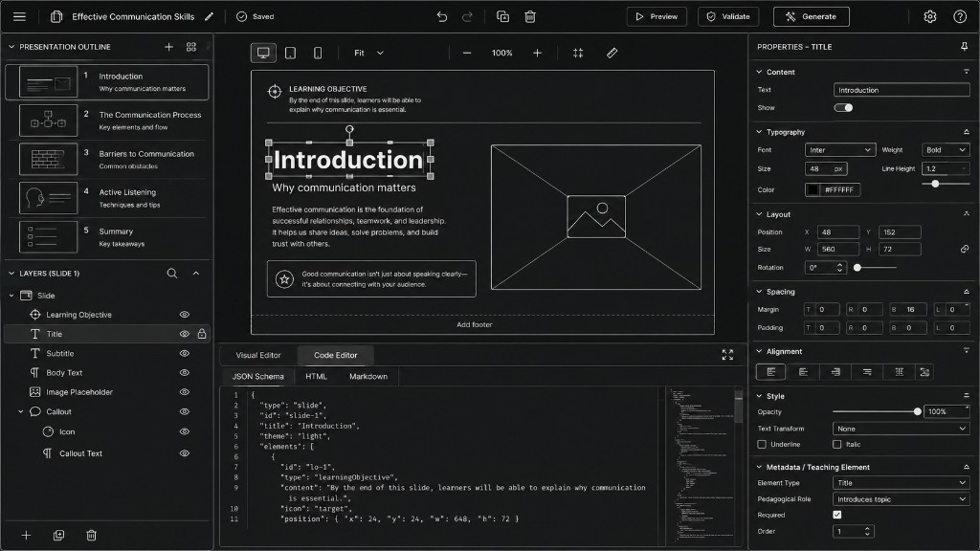Add new layer at panel bottom

(x=26, y=536)
